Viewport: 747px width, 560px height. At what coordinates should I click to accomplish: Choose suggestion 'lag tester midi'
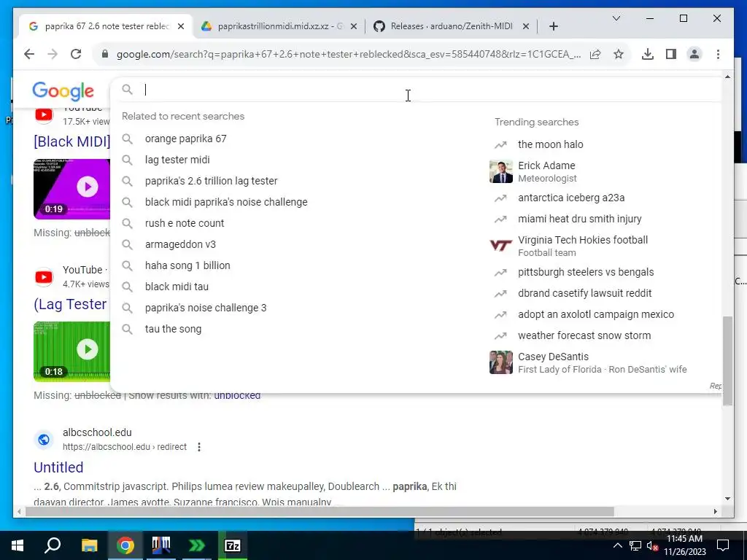click(177, 160)
